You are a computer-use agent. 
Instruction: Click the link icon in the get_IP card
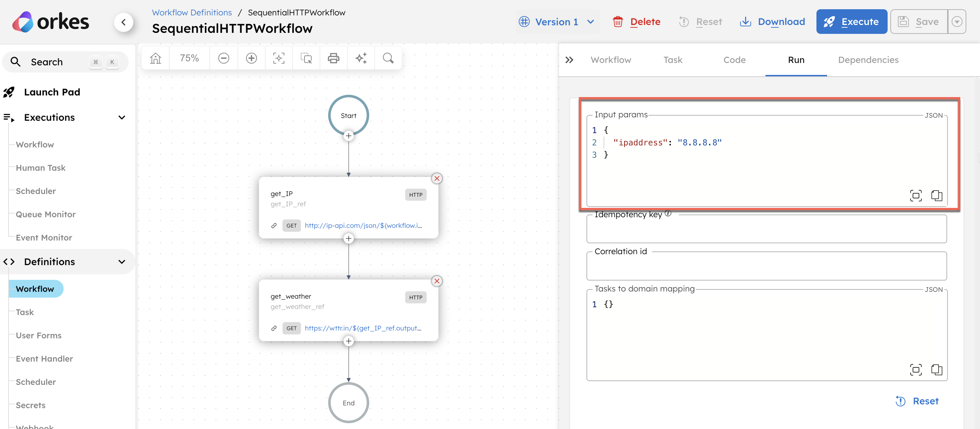click(274, 225)
